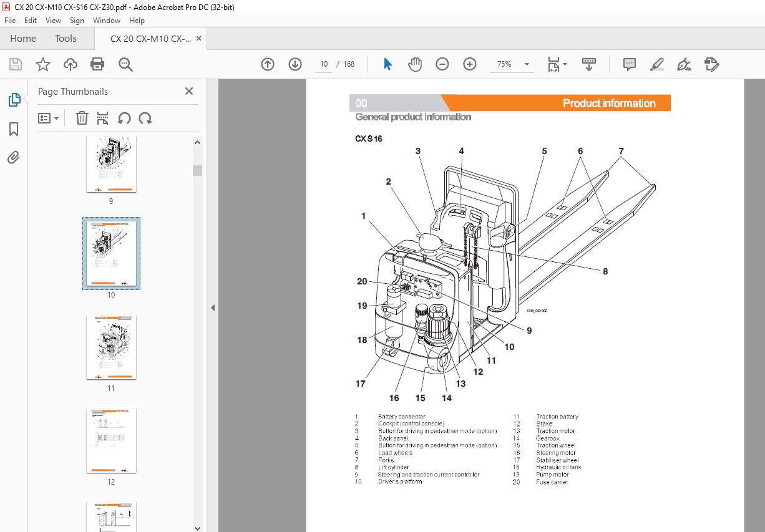The image size is (765, 532).
Task: Switch to the Home tab
Action: tap(23, 39)
